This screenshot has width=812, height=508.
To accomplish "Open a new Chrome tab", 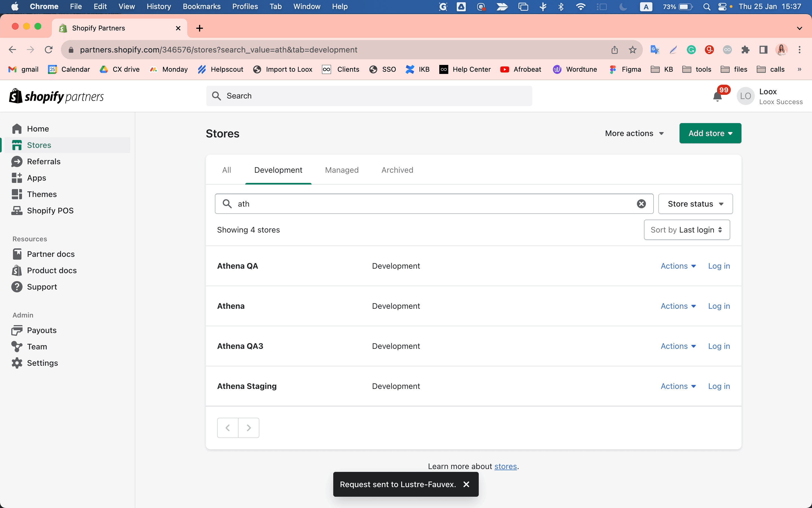I will [x=200, y=28].
